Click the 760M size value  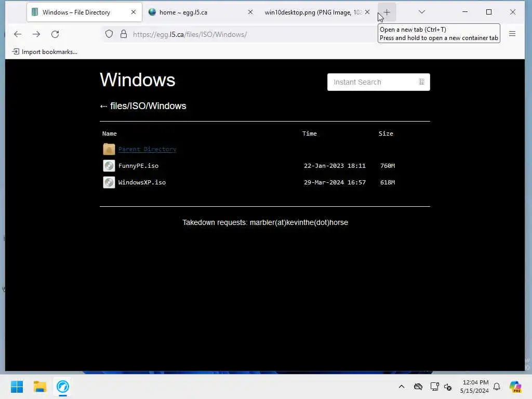click(x=388, y=166)
